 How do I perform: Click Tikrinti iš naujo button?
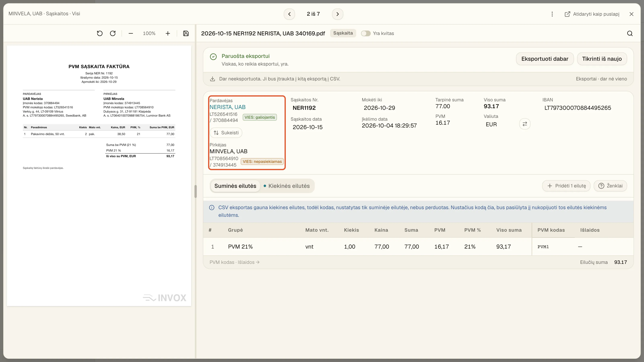pyautogui.click(x=602, y=59)
